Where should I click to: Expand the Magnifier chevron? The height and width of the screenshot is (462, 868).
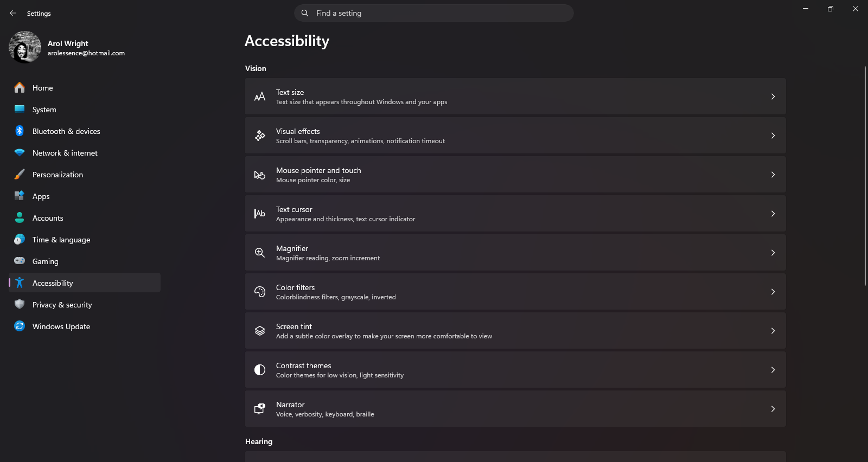(773, 253)
